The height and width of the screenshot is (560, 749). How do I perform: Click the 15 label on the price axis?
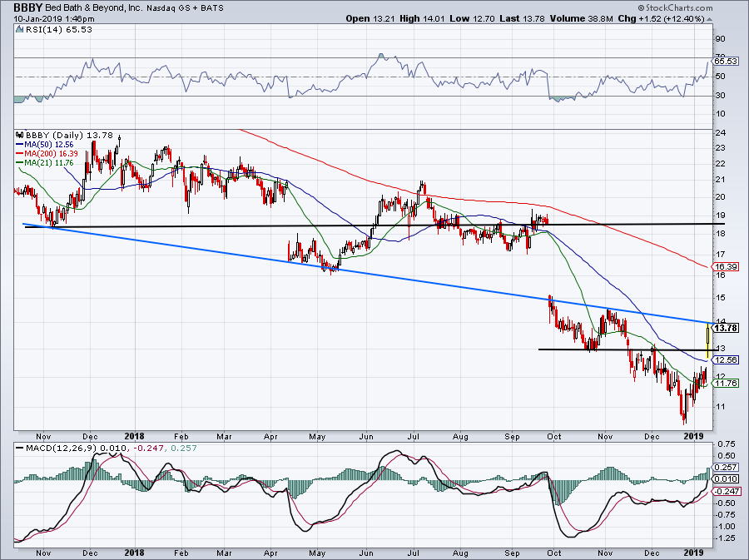click(721, 298)
